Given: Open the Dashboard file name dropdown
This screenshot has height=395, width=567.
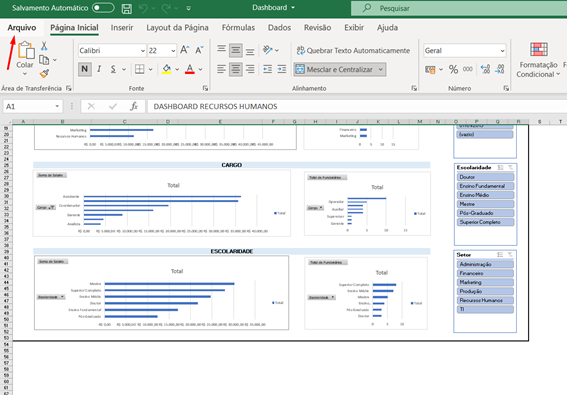Looking at the screenshot, I should point(293,8).
